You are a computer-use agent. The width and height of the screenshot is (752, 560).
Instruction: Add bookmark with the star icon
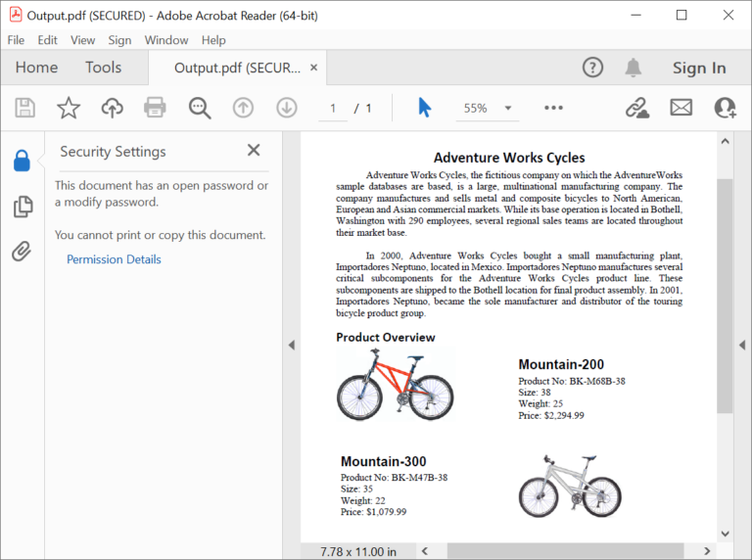click(69, 108)
